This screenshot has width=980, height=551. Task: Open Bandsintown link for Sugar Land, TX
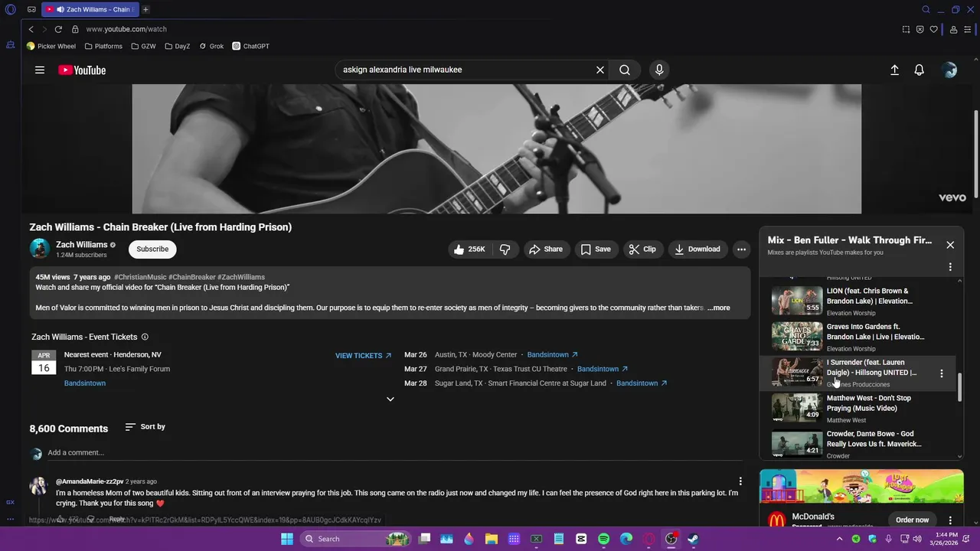[642, 383]
